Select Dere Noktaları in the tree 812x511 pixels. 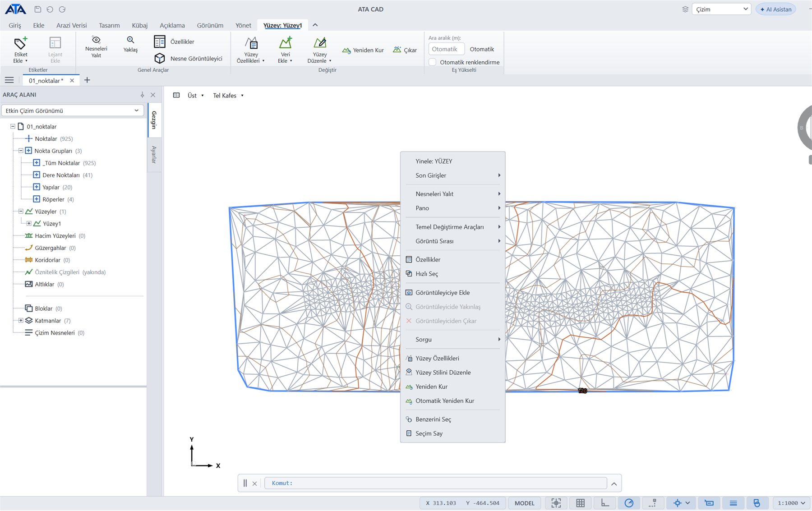point(61,175)
